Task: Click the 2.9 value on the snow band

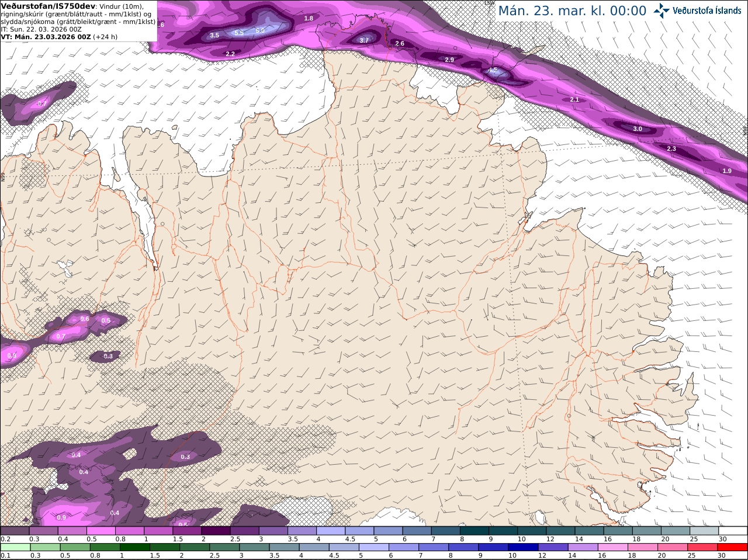Action: 449,60
